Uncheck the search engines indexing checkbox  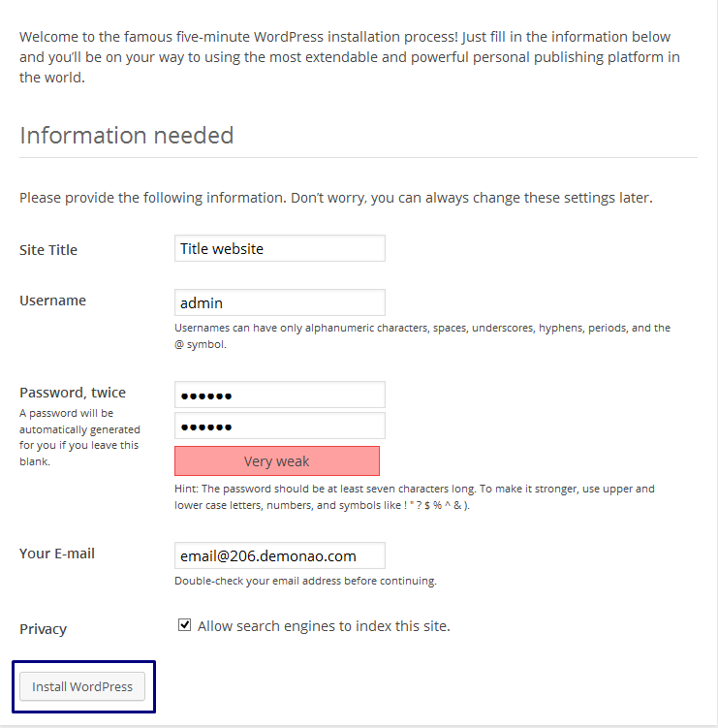185,625
